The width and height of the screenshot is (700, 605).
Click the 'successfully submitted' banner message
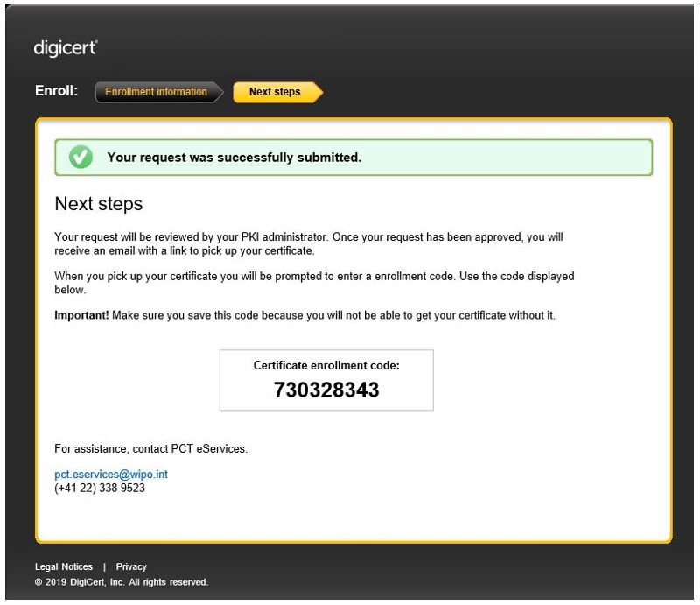234,158
